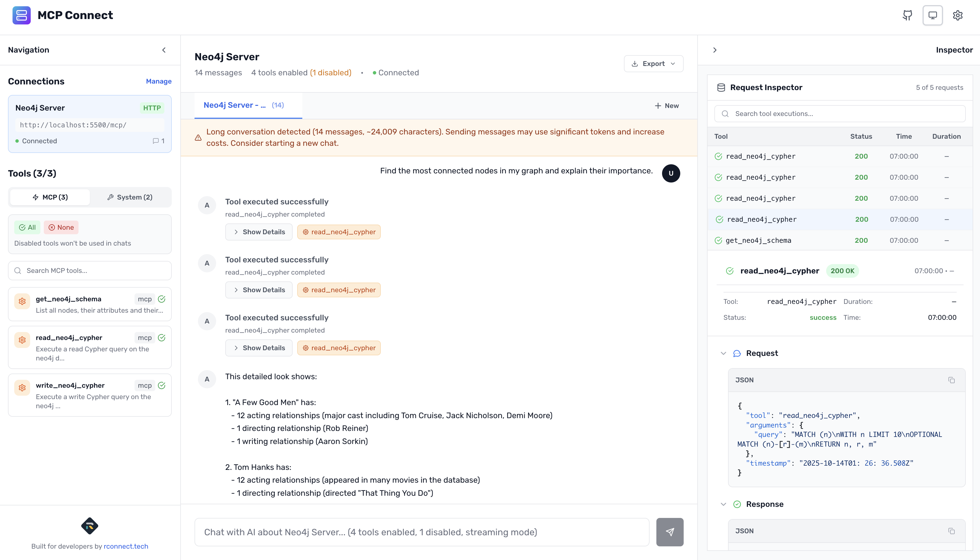Click the gear icon next to read_neo4j_cypher tool
This screenshot has height=560, width=980.
coord(22,340)
